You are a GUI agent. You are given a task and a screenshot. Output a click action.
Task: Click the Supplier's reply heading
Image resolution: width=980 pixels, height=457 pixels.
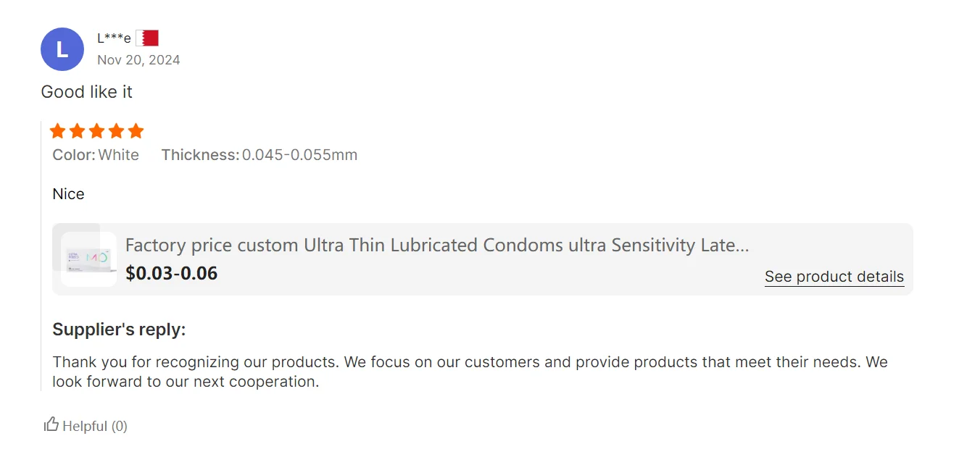tap(119, 330)
